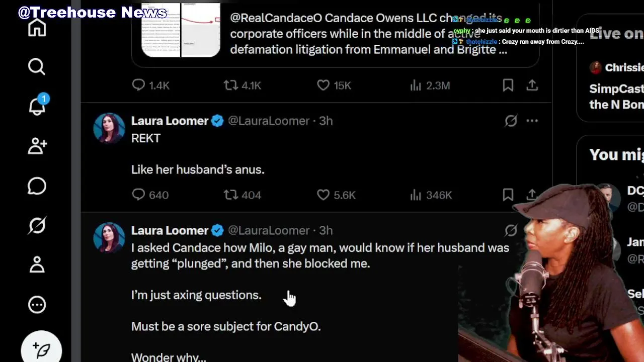Open Grok slashed-circle icon in sidebar

pos(37,225)
